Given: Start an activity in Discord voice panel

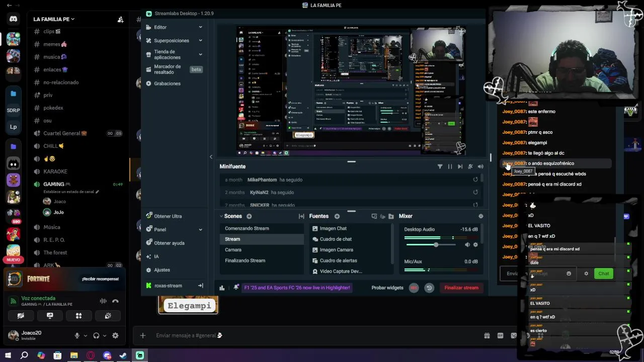Looking at the screenshot, I should pos(78,316).
